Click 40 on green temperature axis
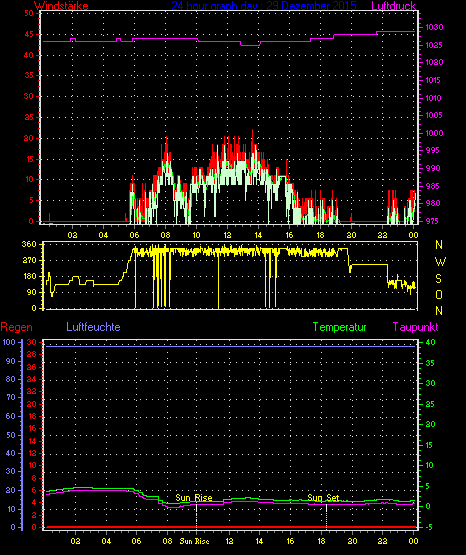 coord(430,343)
